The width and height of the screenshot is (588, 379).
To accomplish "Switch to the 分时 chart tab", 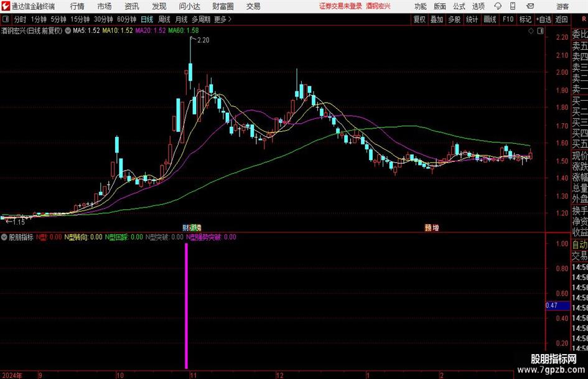I will (x=21, y=19).
